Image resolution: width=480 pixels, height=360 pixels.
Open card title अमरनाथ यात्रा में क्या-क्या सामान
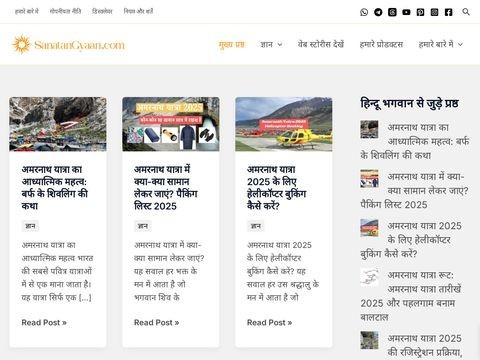166,188
